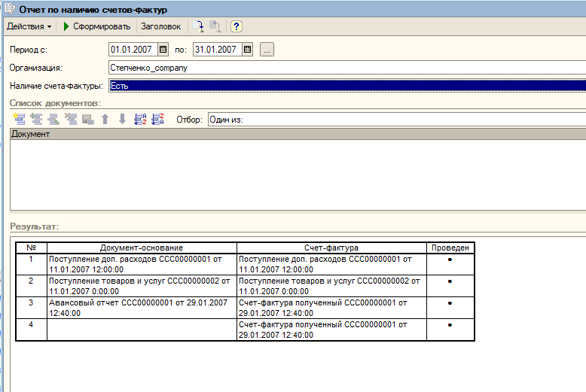The height and width of the screenshot is (392, 586).
Task: Click the Заголовок toolbar button
Action: pos(160,26)
